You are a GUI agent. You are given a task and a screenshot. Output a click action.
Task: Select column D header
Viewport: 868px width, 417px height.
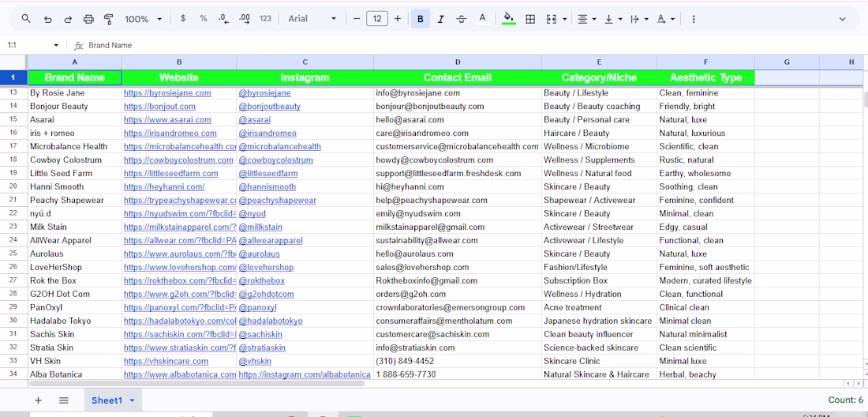[x=457, y=62]
